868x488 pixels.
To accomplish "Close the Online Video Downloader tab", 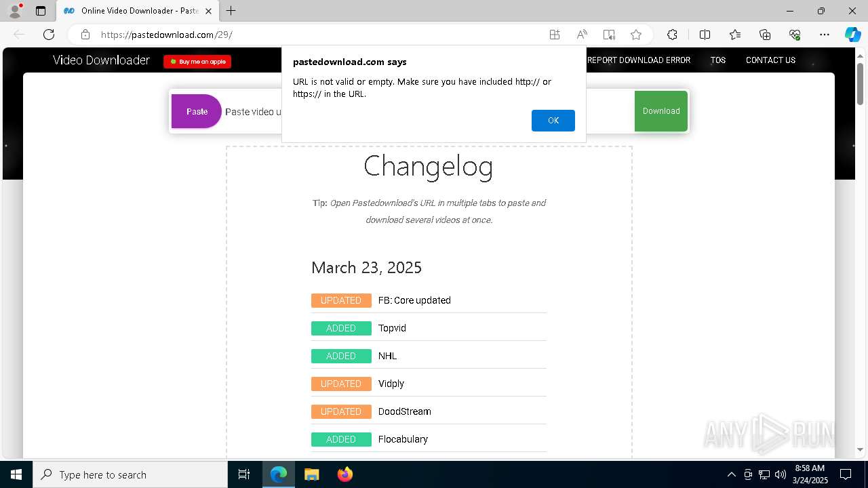I will pos(208,11).
